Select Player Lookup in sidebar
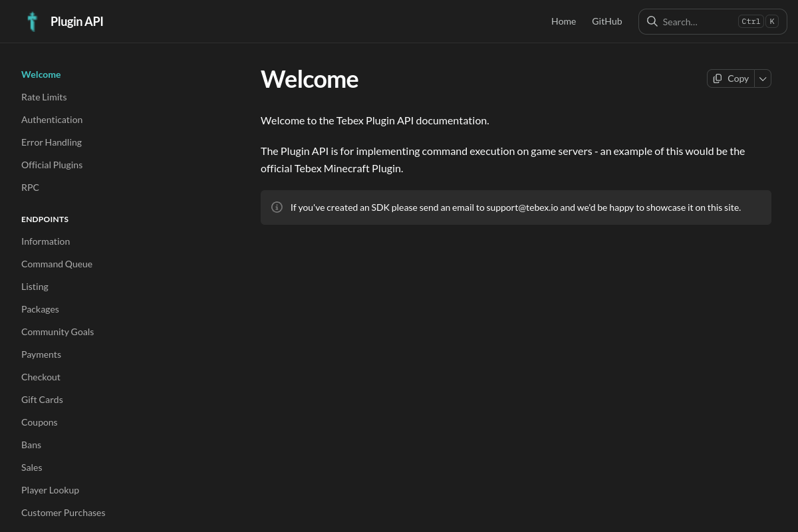This screenshot has height=532, width=798. [x=50, y=490]
